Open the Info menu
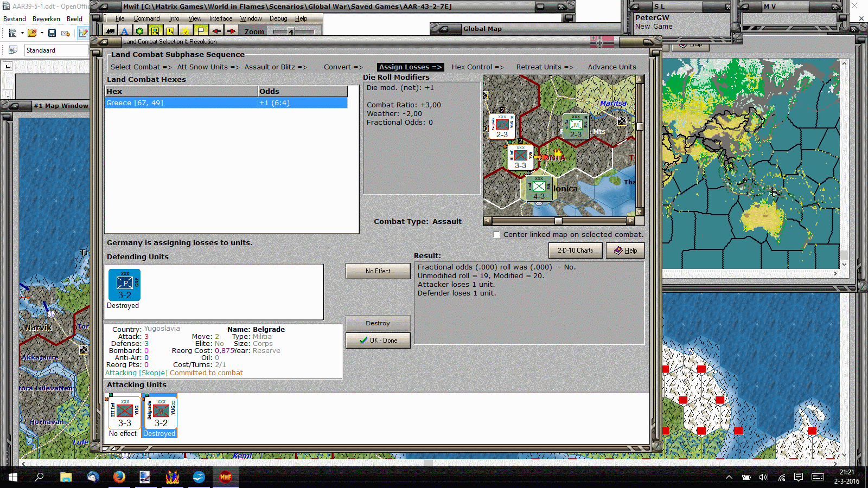This screenshot has width=868, height=488. point(174,18)
